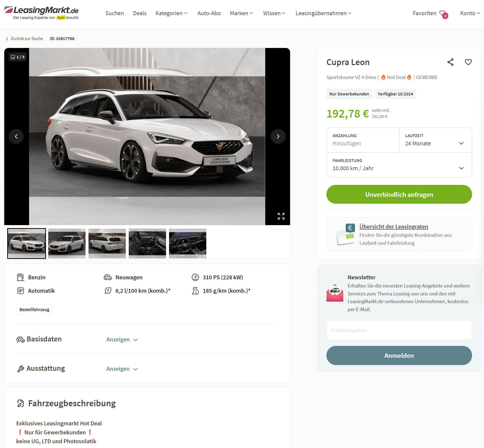Open the Fahrleistung 10.000 km dropdown
This screenshot has height=448, width=484.
coord(399,165)
